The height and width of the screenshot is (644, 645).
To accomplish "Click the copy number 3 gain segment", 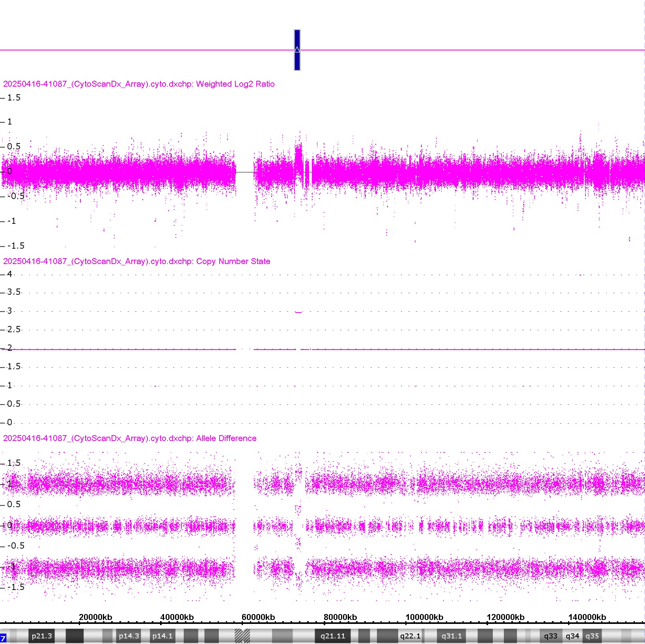I will (298, 312).
